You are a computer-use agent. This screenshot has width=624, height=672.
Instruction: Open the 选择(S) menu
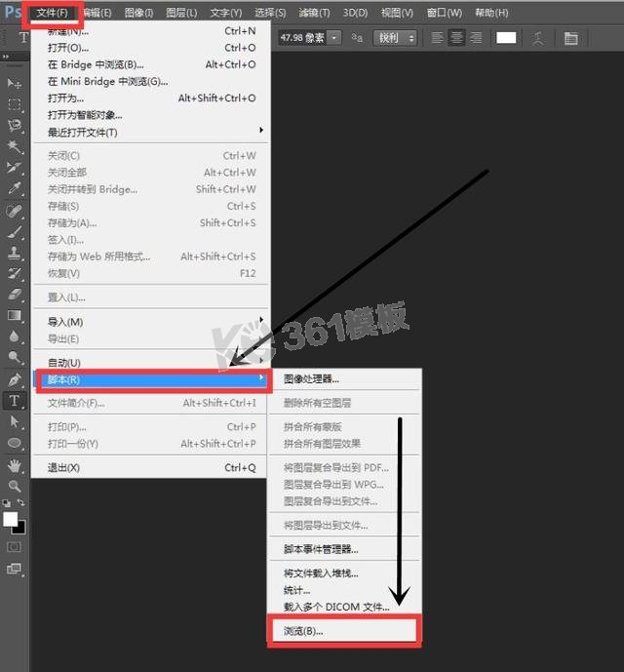[270, 13]
